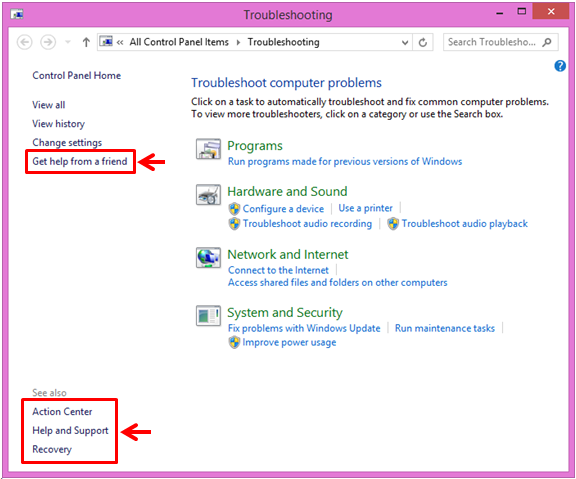Minimize the Troubleshooting window
Viewport: 576px width, 479px height.
(499, 14)
